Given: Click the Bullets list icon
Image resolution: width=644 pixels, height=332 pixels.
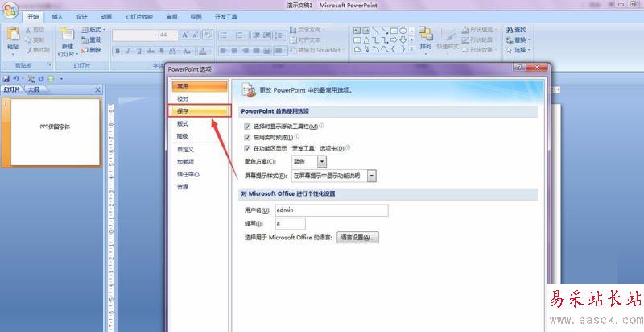Looking at the screenshot, I should point(225,35).
